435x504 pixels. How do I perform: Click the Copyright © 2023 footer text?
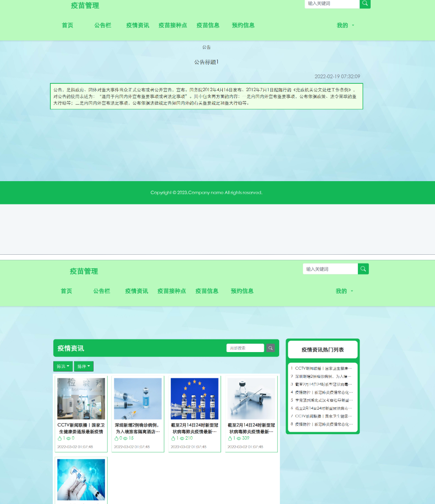pos(206,193)
